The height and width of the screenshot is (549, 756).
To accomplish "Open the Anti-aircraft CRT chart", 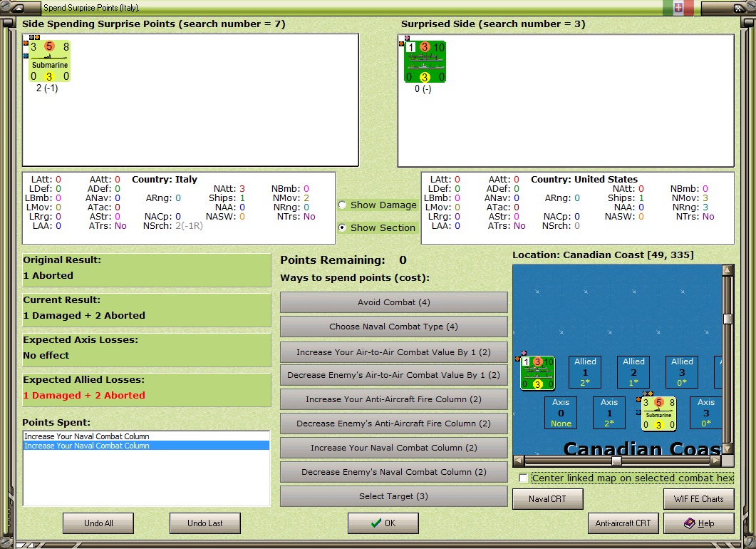I will pos(623,523).
